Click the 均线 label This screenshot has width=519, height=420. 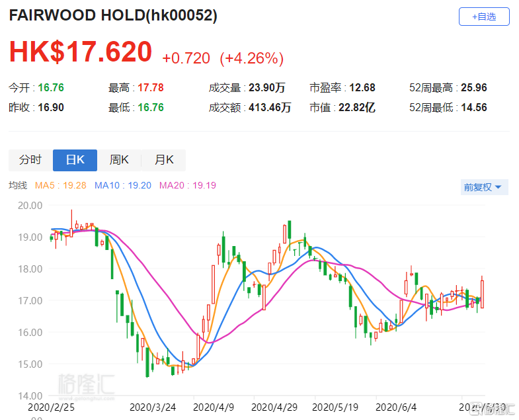click(x=18, y=185)
